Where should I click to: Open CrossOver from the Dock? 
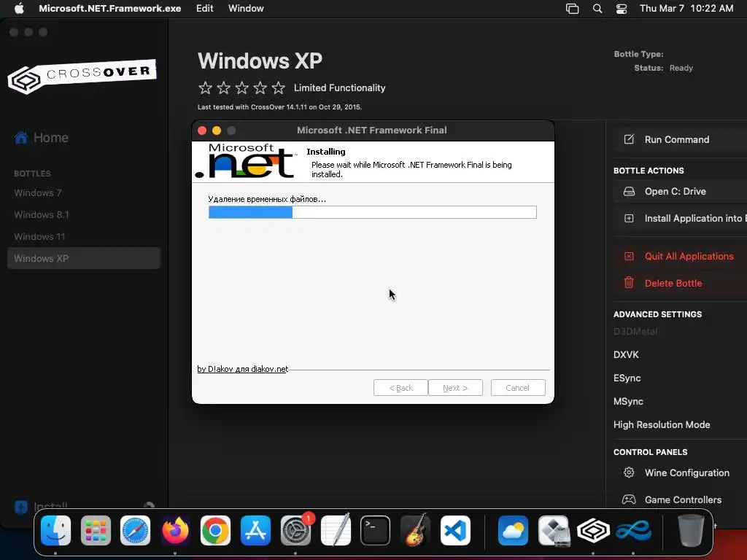593,531
